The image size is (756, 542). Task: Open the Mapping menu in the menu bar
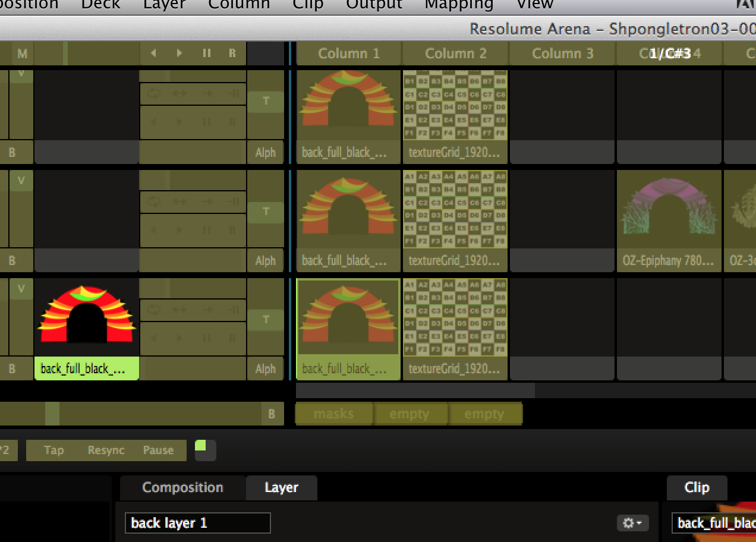[459, 5]
